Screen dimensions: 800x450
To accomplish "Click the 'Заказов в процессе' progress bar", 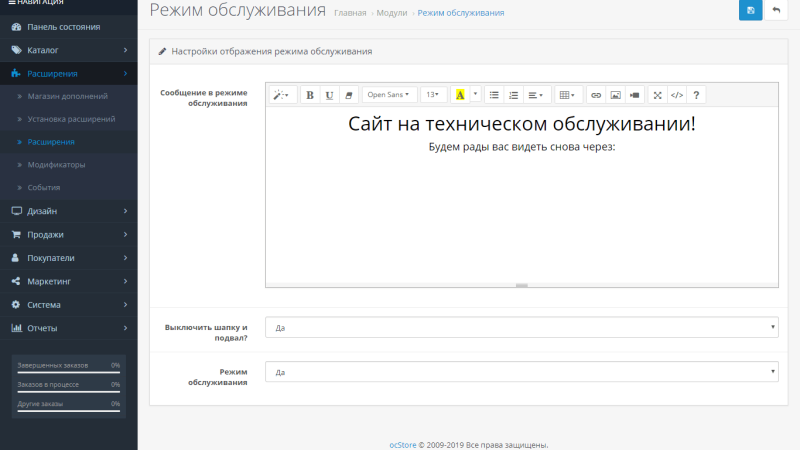I will (x=68, y=392).
